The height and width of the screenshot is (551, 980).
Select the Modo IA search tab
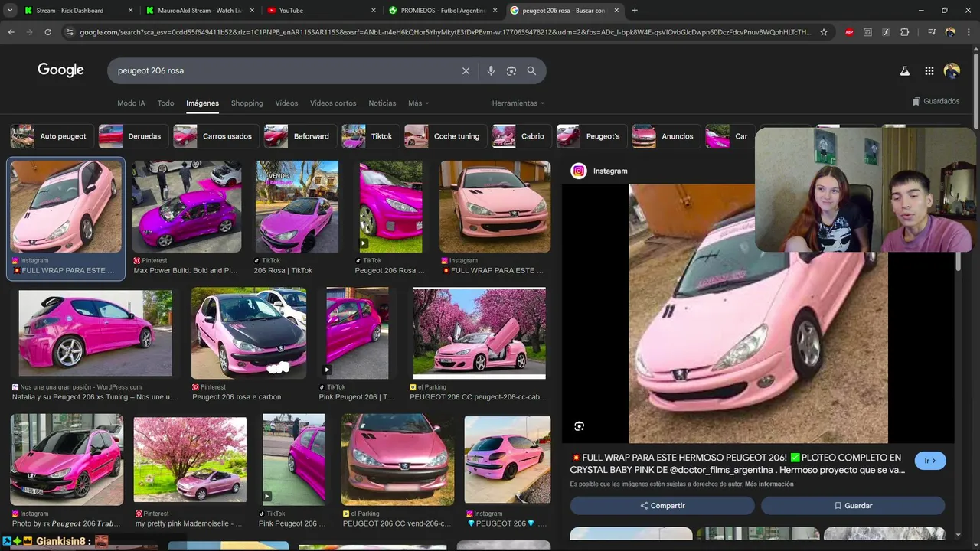coord(131,103)
